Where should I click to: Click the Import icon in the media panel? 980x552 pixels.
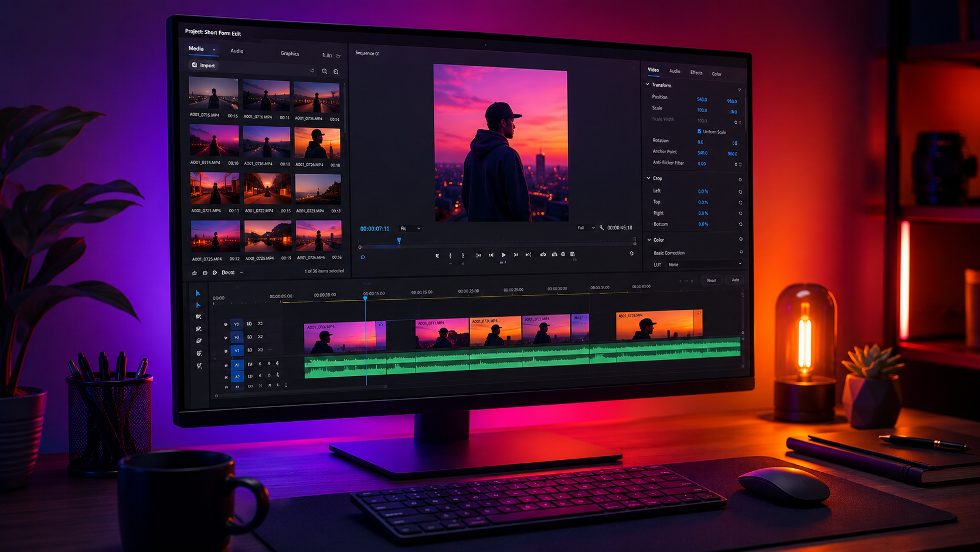(195, 65)
